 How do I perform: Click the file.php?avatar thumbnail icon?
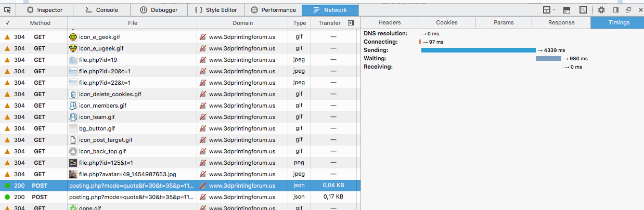[73, 174]
